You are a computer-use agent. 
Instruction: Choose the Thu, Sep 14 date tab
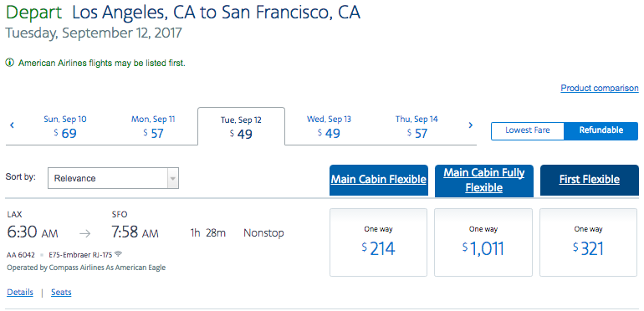(417, 126)
